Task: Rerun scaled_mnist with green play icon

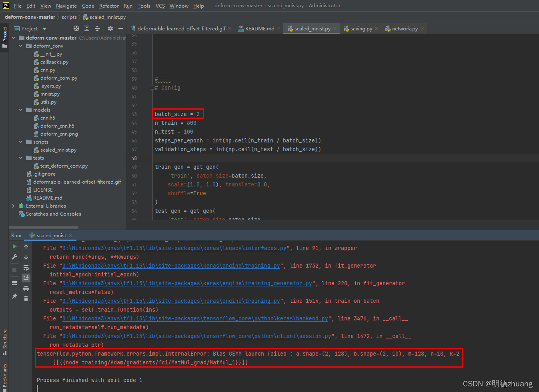Action: [x=14, y=246]
